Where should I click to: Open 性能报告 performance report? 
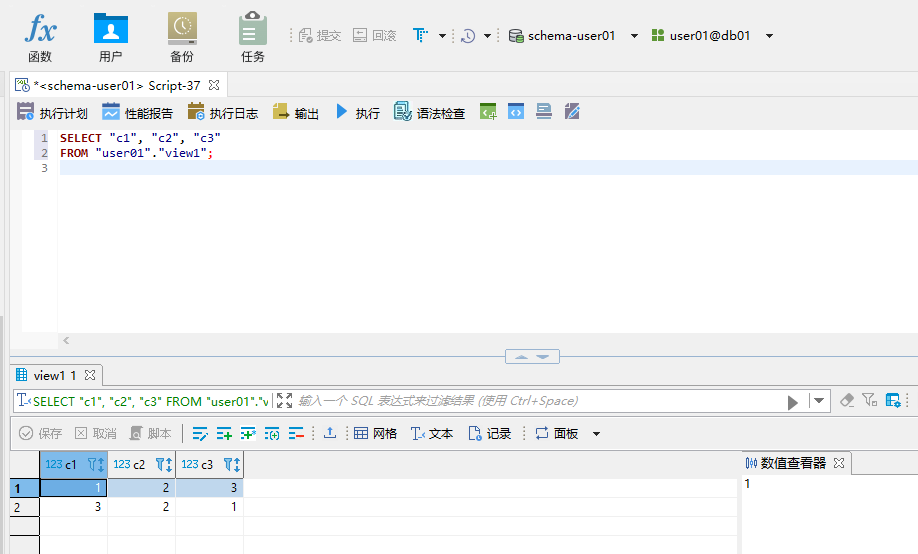click(x=137, y=113)
